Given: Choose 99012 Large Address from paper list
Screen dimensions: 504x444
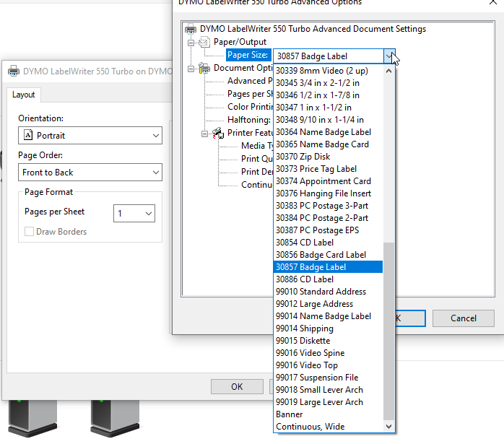Looking at the screenshot, I should click(314, 304).
